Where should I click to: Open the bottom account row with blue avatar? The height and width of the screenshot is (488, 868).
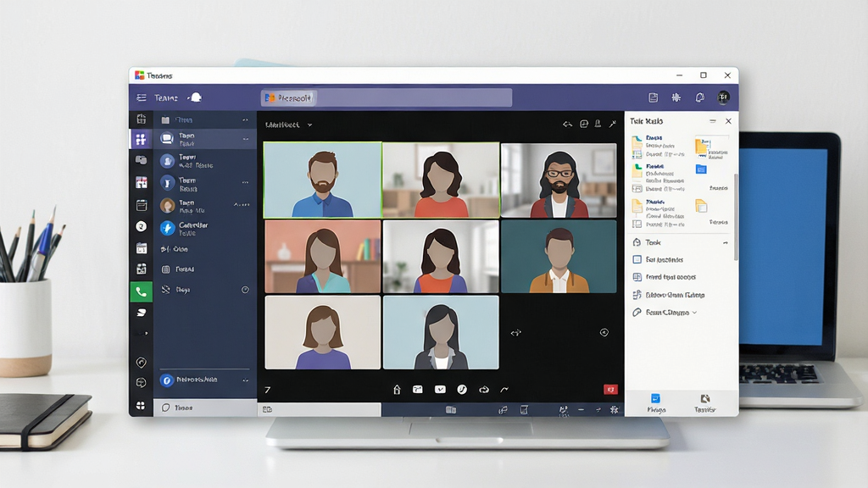(205, 380)
